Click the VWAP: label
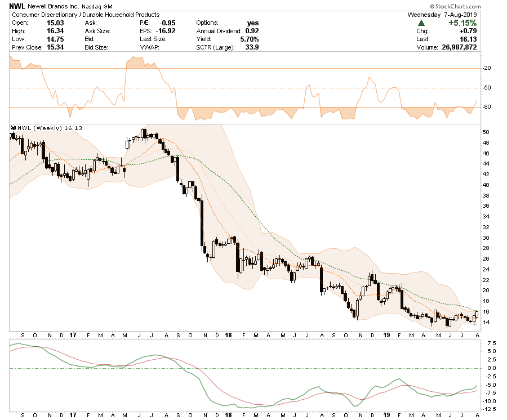The height and width of the screenshot is (420, 507). [x=149, y=47]
